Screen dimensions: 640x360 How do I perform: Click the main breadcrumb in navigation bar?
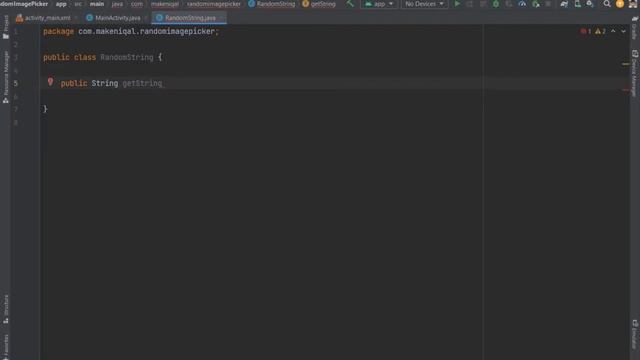(x=97, y=4)
